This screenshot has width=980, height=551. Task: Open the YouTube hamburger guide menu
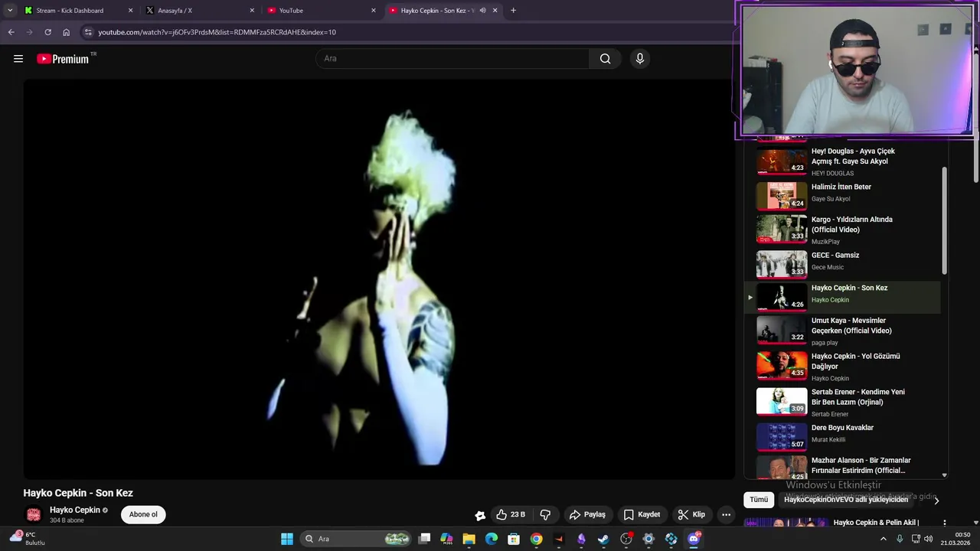coord(18,59)
